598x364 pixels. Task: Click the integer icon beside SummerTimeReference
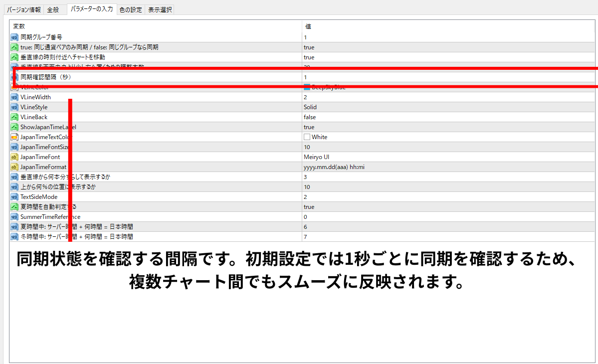pyautogui.click(x=14, y=217)
